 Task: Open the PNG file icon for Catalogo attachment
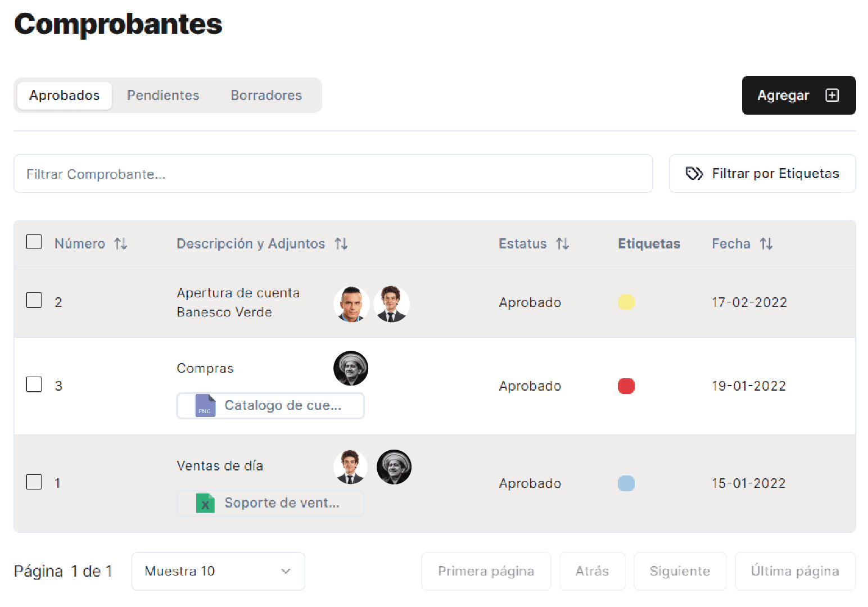pyautogui.click(x=205, y=406)
